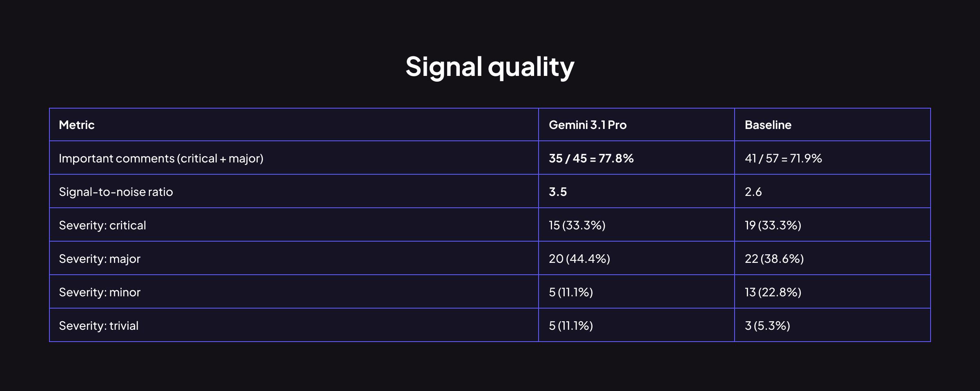
Task: Click the Important comments row label
Action: tap(161, 158)
